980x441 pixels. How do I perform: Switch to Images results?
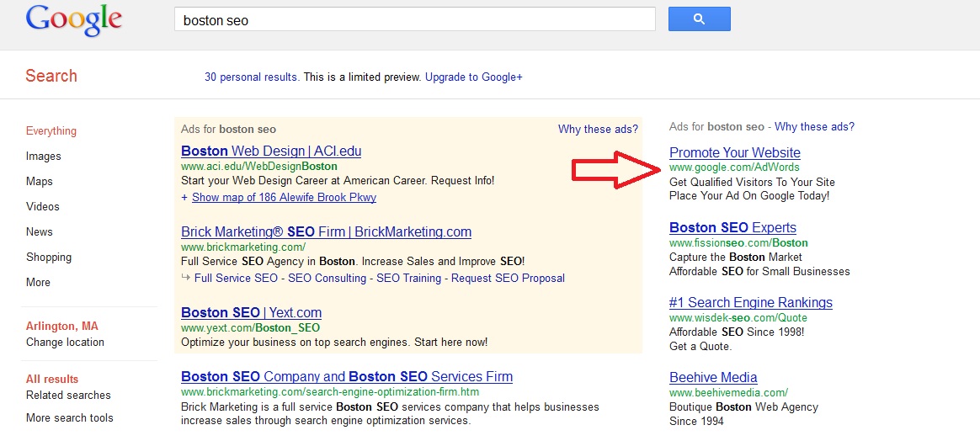(44, 157)
